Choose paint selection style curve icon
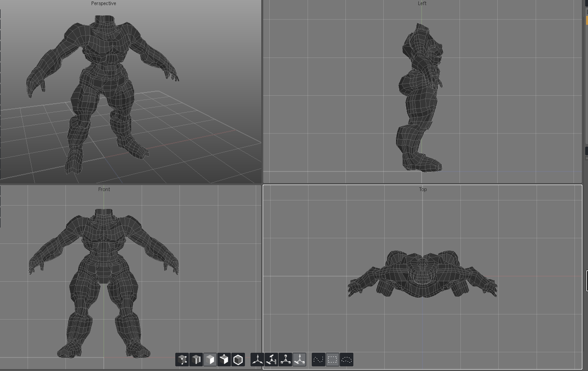Viewport: 588px width, 371px height. (318, 359)
